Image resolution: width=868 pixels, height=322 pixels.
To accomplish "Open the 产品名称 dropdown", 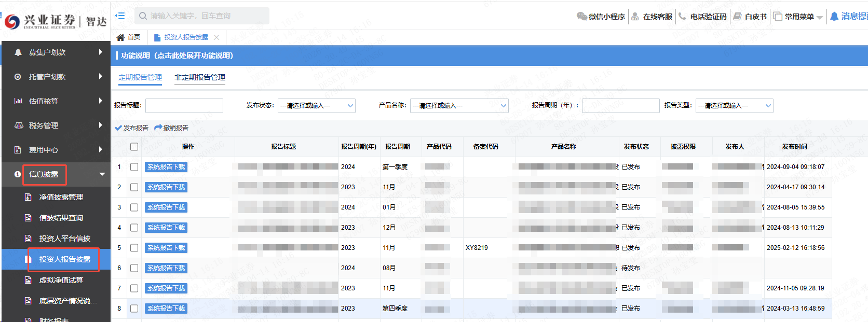I will coord(459,106).
